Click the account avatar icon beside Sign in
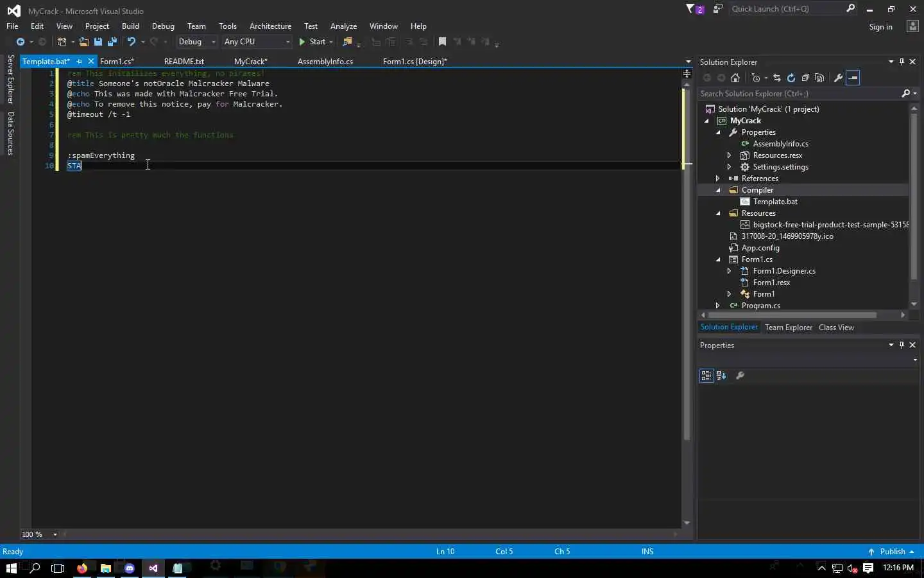924x578 pixels. pyautogui.click(x=912, y=26)
